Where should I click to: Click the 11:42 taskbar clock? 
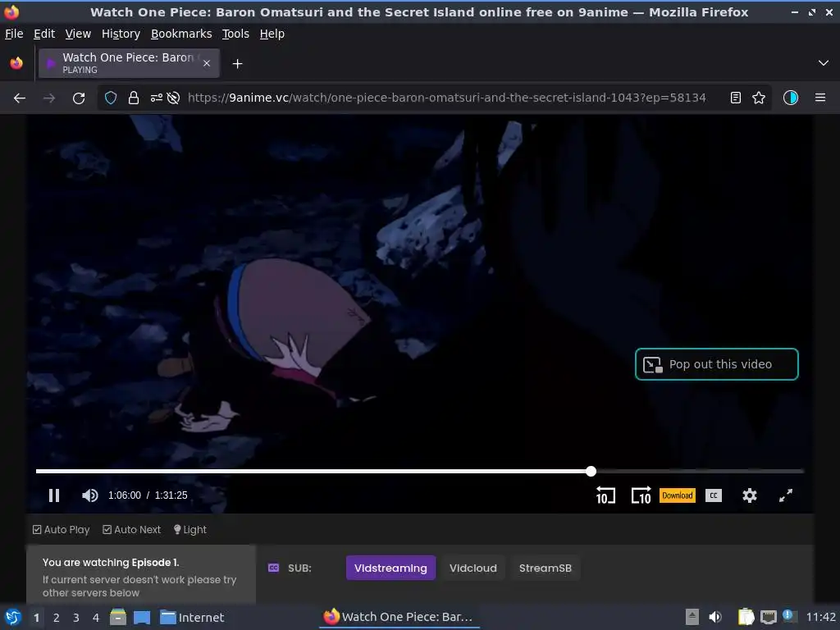820,617
